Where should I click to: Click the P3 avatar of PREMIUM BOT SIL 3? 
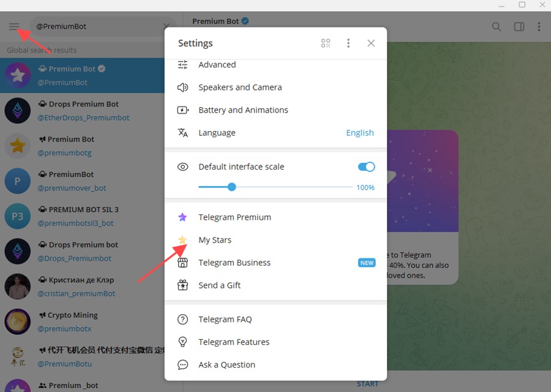18,216
